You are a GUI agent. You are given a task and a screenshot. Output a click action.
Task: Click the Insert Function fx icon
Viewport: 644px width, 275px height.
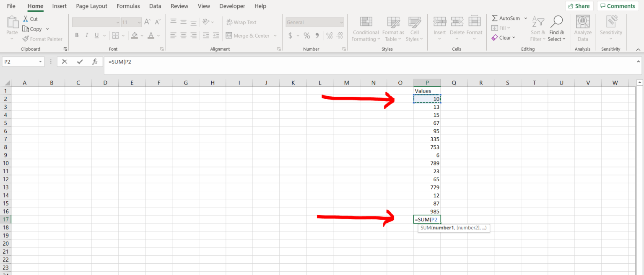[95, 62]
